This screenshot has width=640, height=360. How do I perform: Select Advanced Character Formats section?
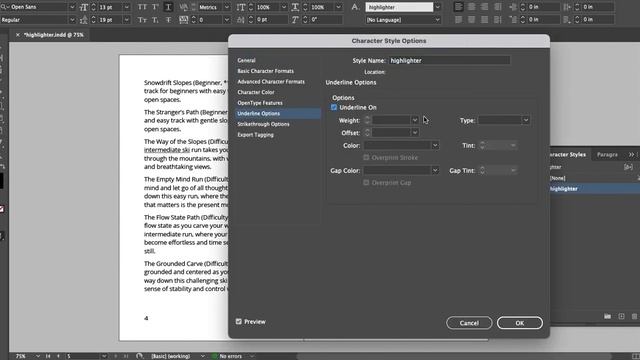[x=271, y=82]
